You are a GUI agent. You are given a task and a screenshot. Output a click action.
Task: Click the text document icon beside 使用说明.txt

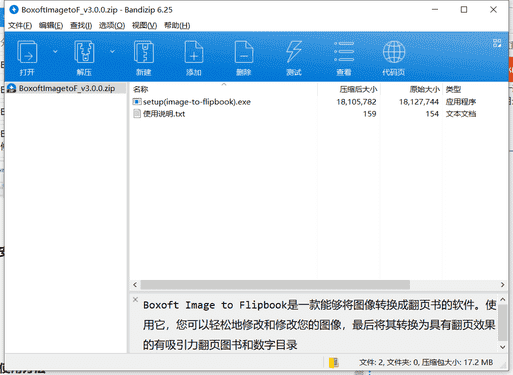click(137, 114)
